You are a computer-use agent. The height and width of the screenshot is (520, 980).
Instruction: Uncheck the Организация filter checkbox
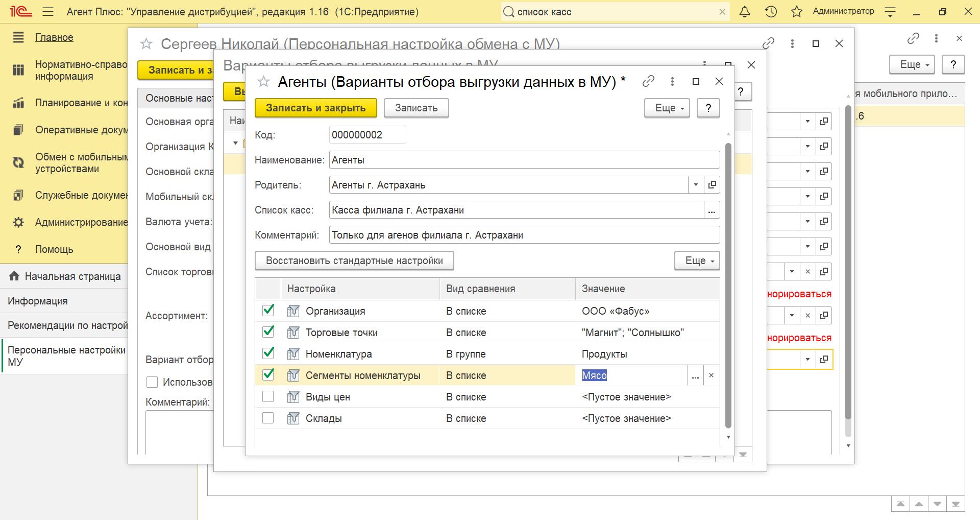click(268, 311)
